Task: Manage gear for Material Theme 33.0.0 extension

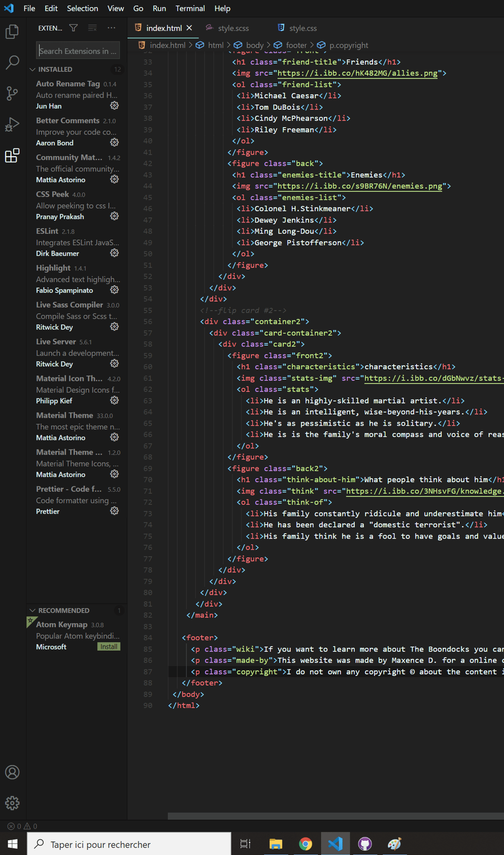Action: point(114,437)
